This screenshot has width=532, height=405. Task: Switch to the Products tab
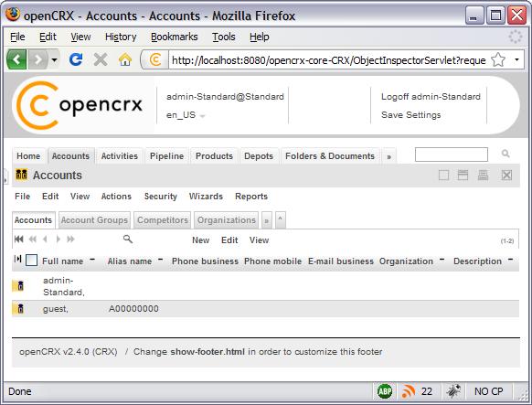point(214,156)
